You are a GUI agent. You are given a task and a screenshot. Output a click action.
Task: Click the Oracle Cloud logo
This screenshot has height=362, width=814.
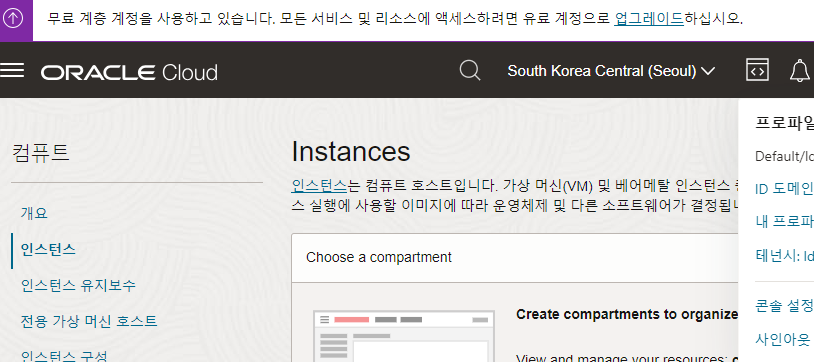coord(129,72)
